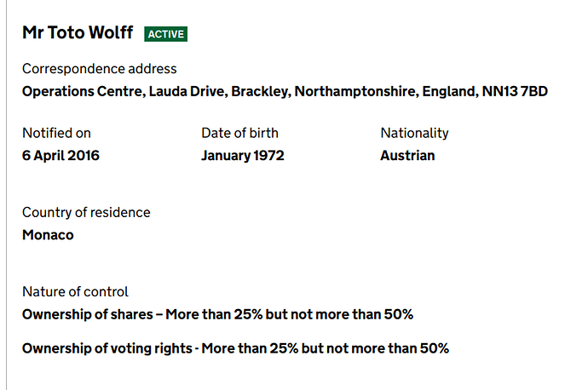Image resolution: width=588 pixels, height=390 pixels.
Task: Click the green ACTIVE status badge
Action: coord(166,34)
